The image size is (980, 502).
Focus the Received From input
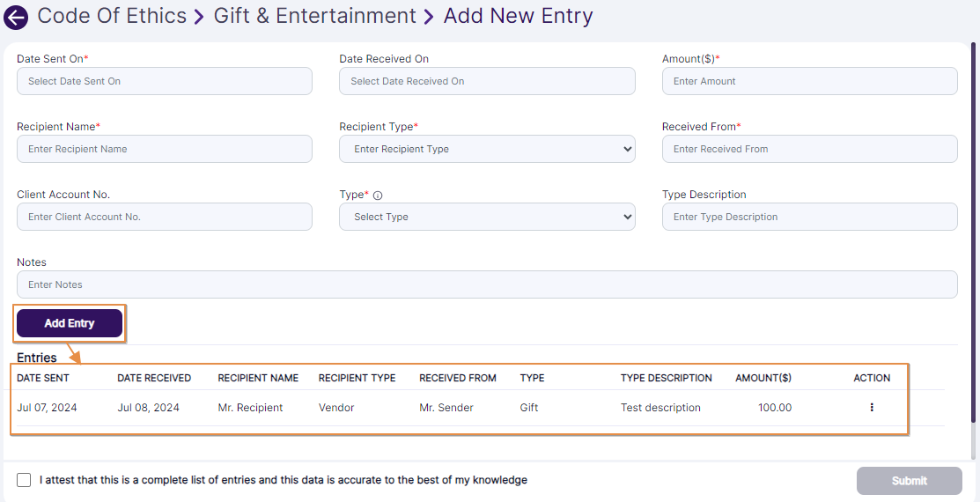click(809, 149)
